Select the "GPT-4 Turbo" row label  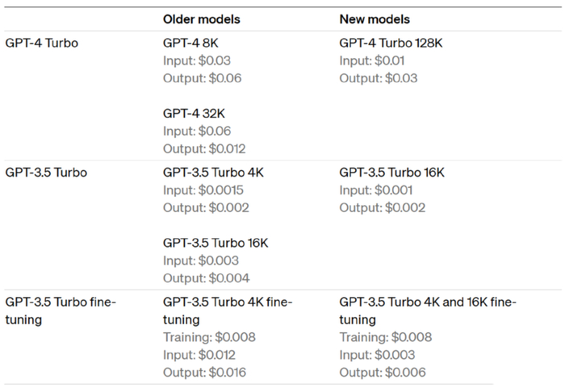click(x=42, y=43)
